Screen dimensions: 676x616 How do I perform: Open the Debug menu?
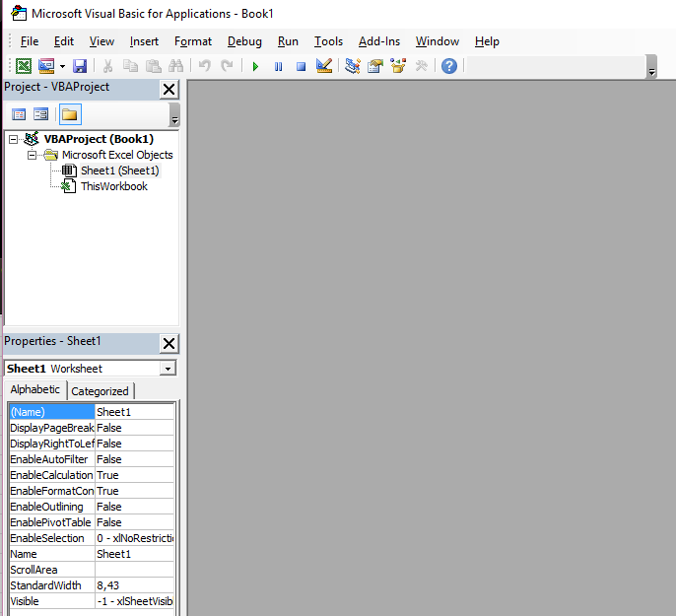pyautogui.click(x=244, y=41)
